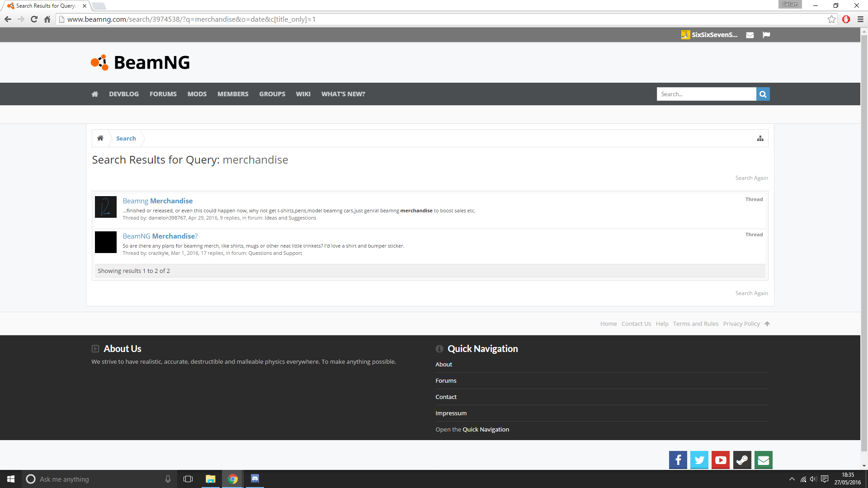The image size is (868, 488).
Task: Open the Action Center notification icon
Action: 825,479
